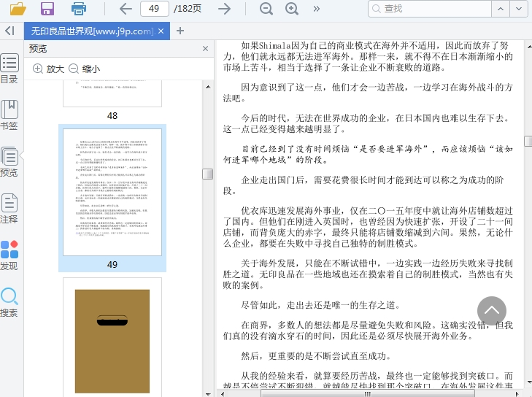The width and height of the screenshot is (532, 397).
Task: Expand more toolbar tools chevron
Action: pyautogui.click(x=316, y=9)
